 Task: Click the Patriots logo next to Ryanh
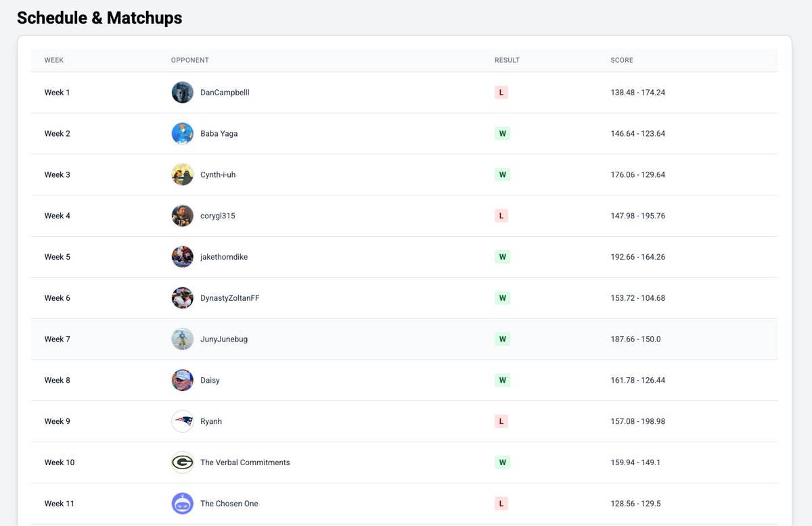tap(182, 421)
